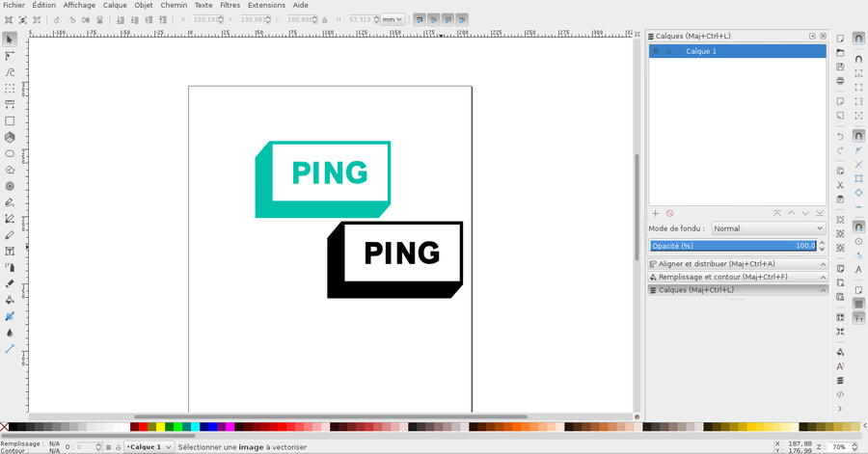Screen dimensions: 868x454
Task: Choose the Node editing tool
Action: click(10, 55)
